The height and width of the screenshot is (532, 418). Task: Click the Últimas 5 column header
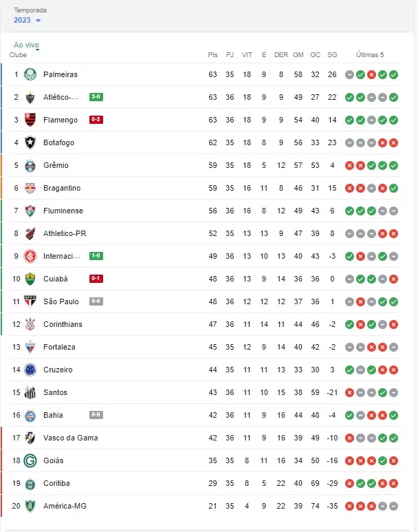click(x=371, y=55)
